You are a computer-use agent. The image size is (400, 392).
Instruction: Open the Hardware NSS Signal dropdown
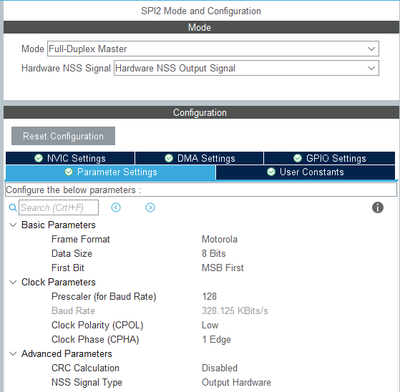(x=246, y=68)
